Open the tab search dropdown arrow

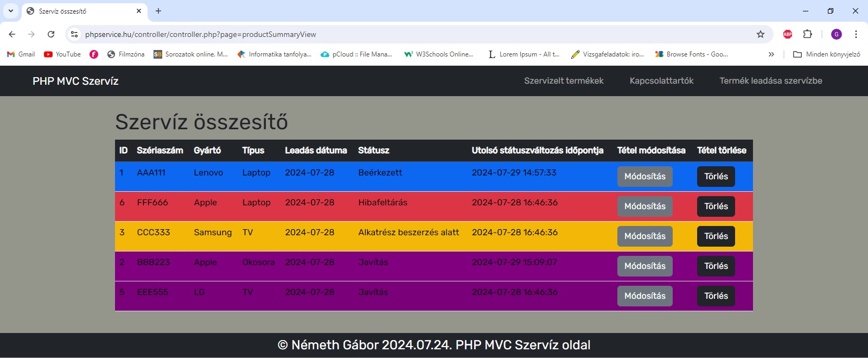pos(11,11)
